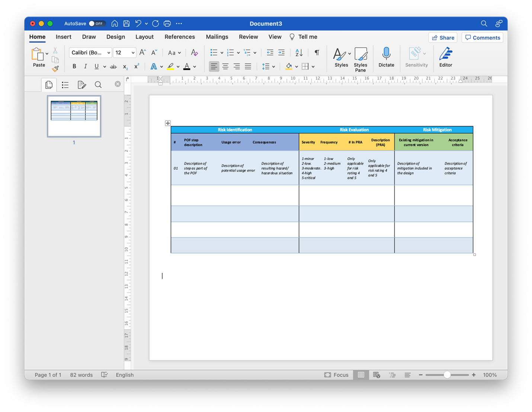Search the document with magnifier in title bar
The height and width of the screenshot is (412, 532).
484,23
